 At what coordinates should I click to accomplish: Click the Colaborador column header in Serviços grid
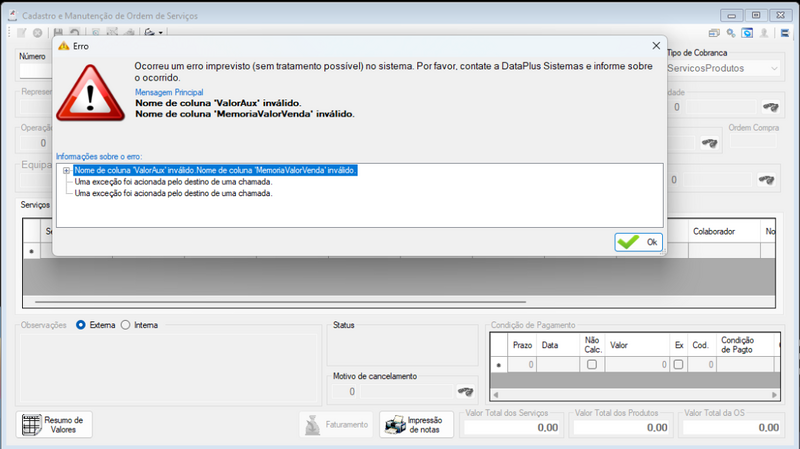pos(724,232)
